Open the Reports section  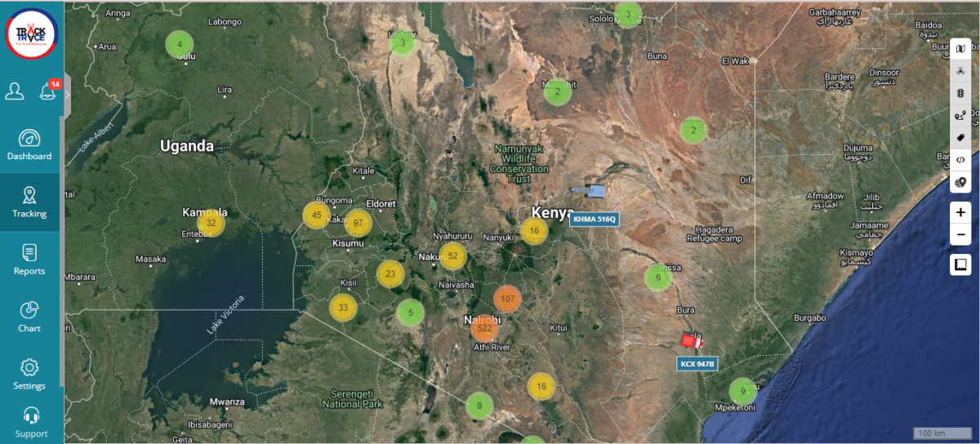pyautogui.click(x=30, y=260)
